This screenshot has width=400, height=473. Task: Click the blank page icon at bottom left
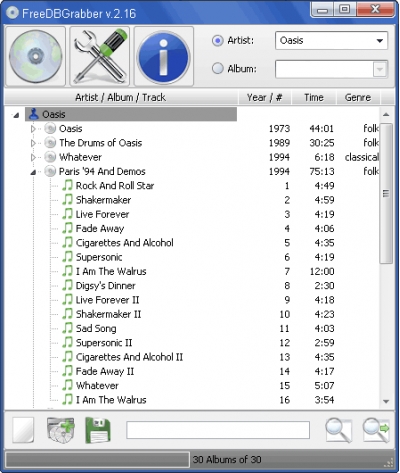(x=23, y=430)
